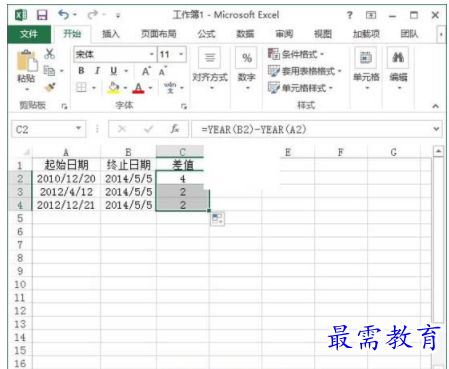Screen dimensions: 449x369
Task: Switch to the 插入 Insert tab
Action: click(111, 34)
